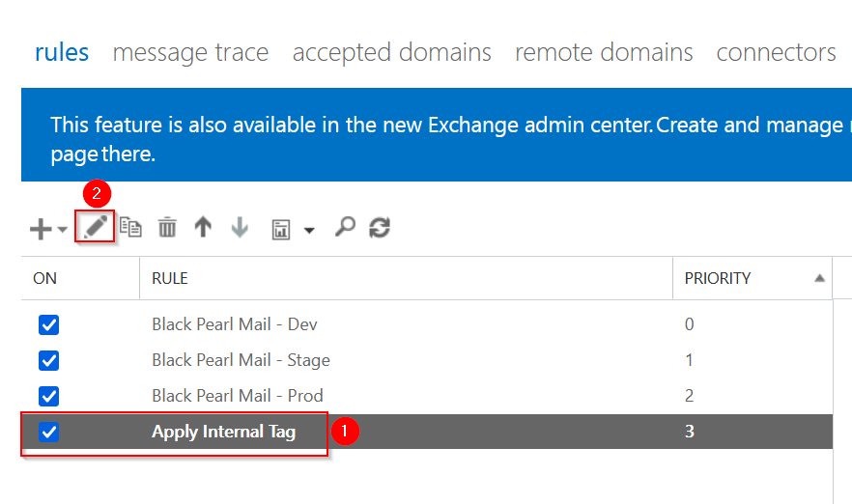Image resolution: width=852 pixels, height=504 pixels.
Task: Uncheck the Black Pearl Mail - Dev rule
Action: pyautogui.click(x=48, y=324)
